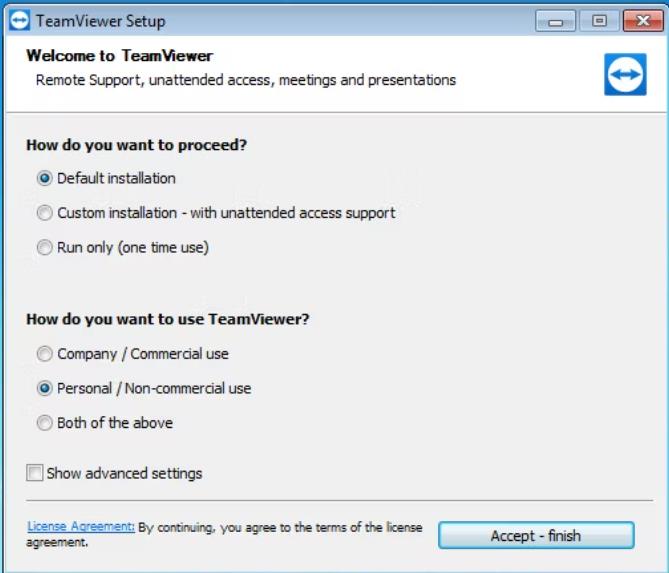Maximize the TeamViewer Setup window
This screenshot has width=669, height=573.
coord(599,20)
